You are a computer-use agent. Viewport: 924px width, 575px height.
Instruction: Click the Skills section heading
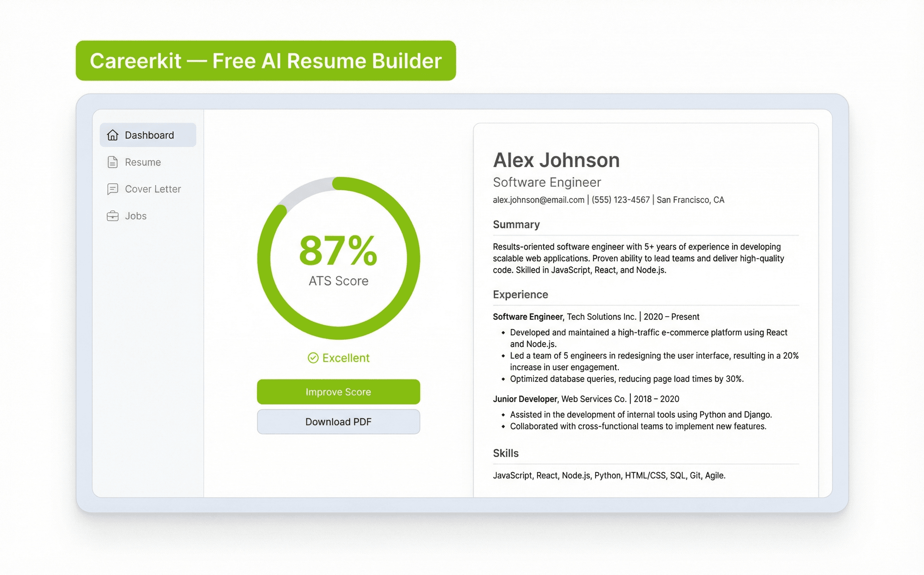pos(506,453)
